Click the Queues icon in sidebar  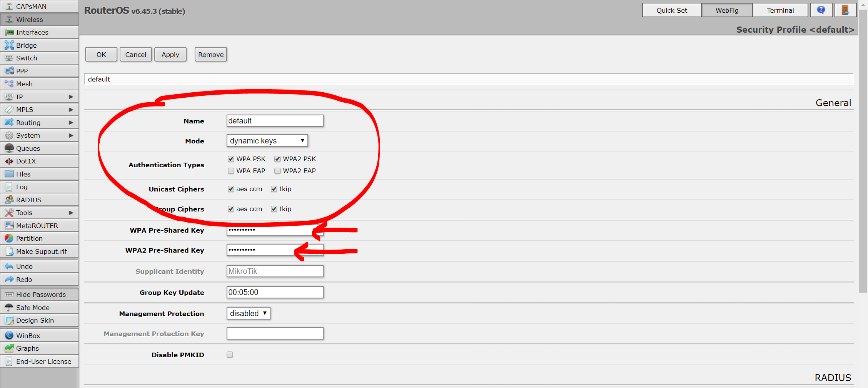coord(9,148)
